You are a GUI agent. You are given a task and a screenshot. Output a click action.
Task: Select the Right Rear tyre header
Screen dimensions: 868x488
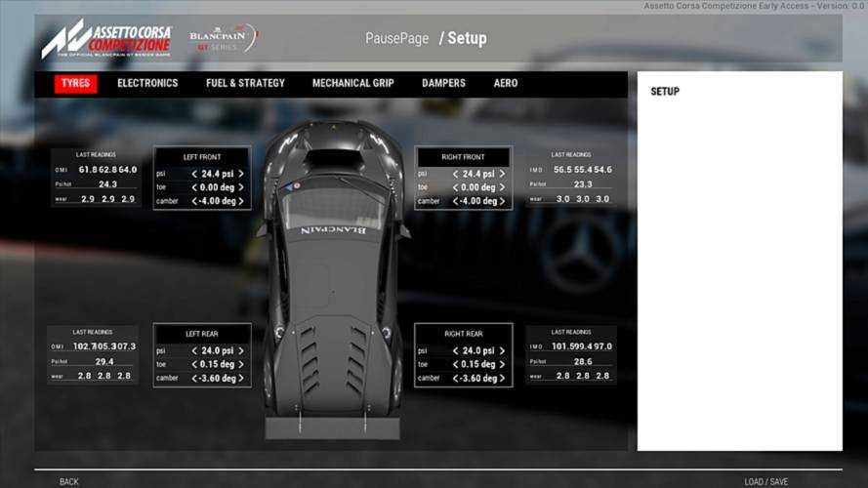click(x=464, y=334)
